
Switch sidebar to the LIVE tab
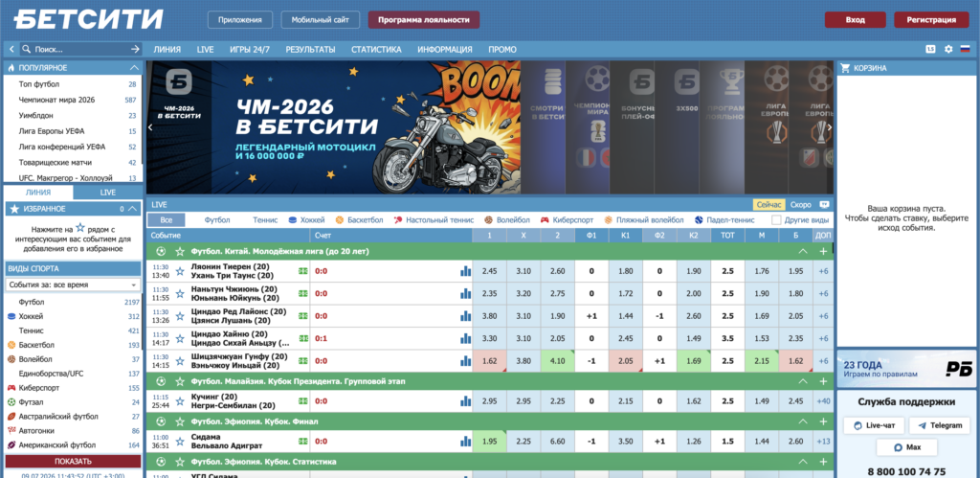(107, 193)
